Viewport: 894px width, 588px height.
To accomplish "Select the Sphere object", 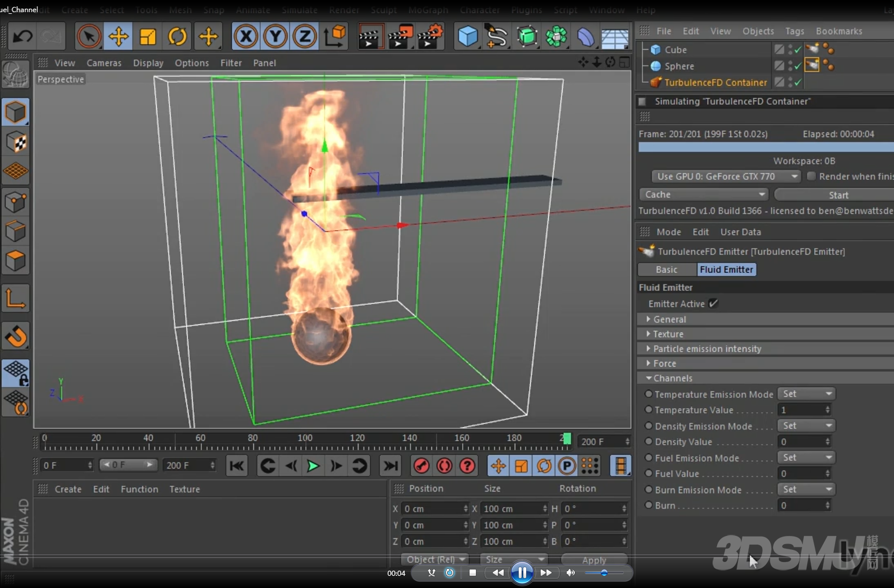I will click(x=679, y=66).
